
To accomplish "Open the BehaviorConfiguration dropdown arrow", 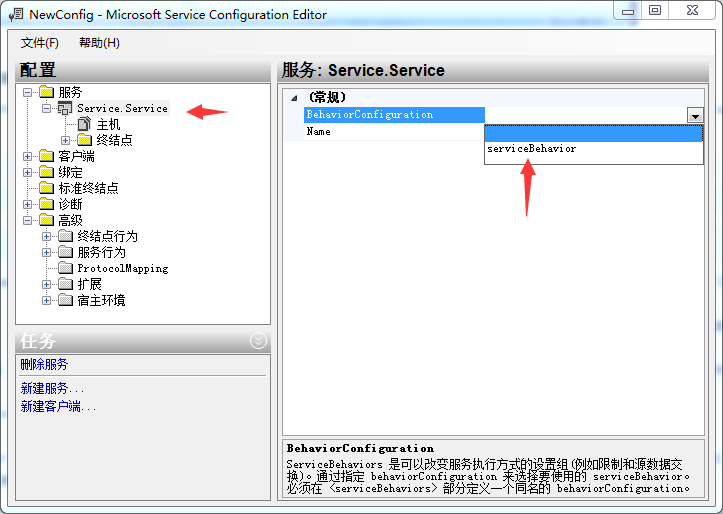I will (695, 115).
